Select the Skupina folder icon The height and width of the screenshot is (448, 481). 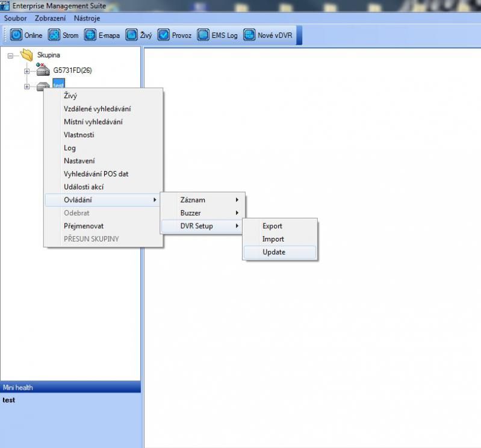(26, 55)
